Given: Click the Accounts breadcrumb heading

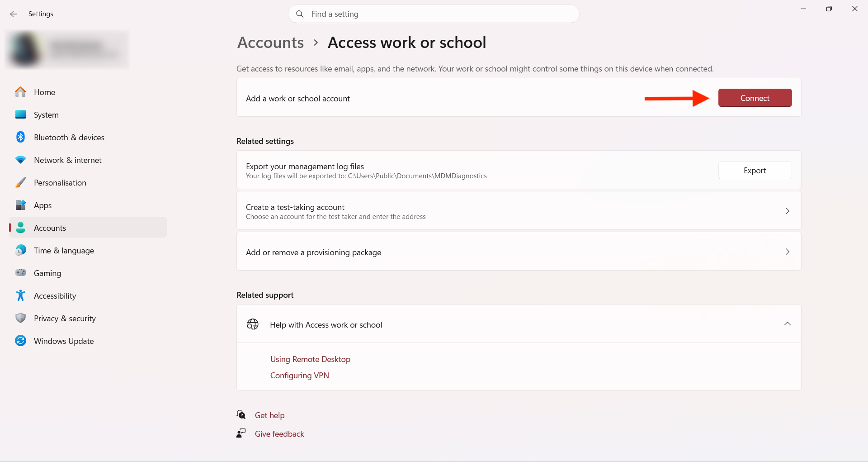Looking at the screenshot, I should click(x=271, y=43).
